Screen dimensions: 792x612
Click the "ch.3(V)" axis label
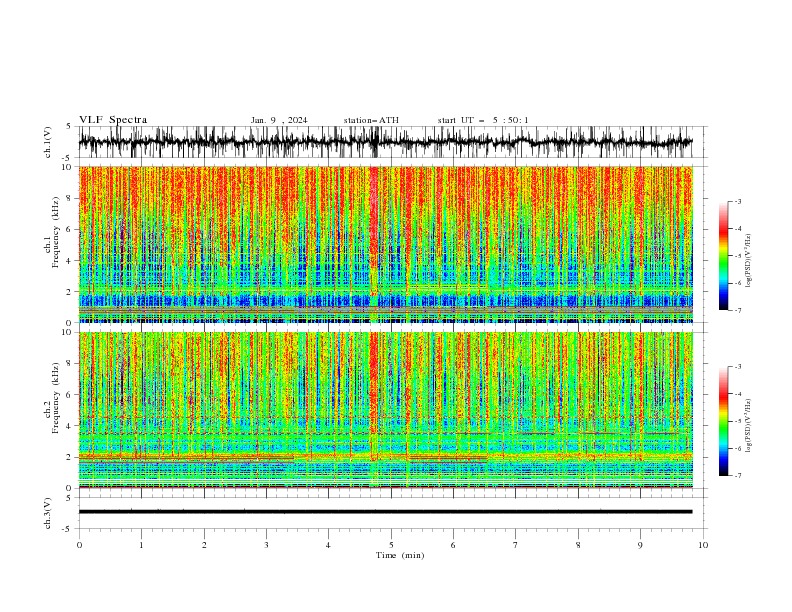pos(48,513)
